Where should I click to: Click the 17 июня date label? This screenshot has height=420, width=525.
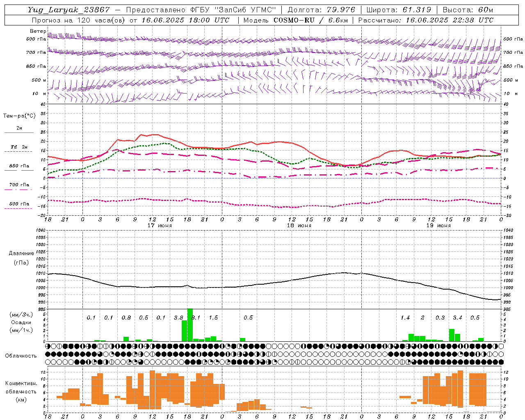coord(160,225)
